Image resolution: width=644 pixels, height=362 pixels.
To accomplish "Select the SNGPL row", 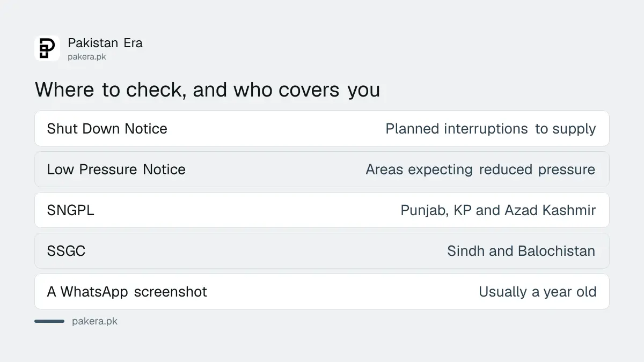I will (322, 210).
